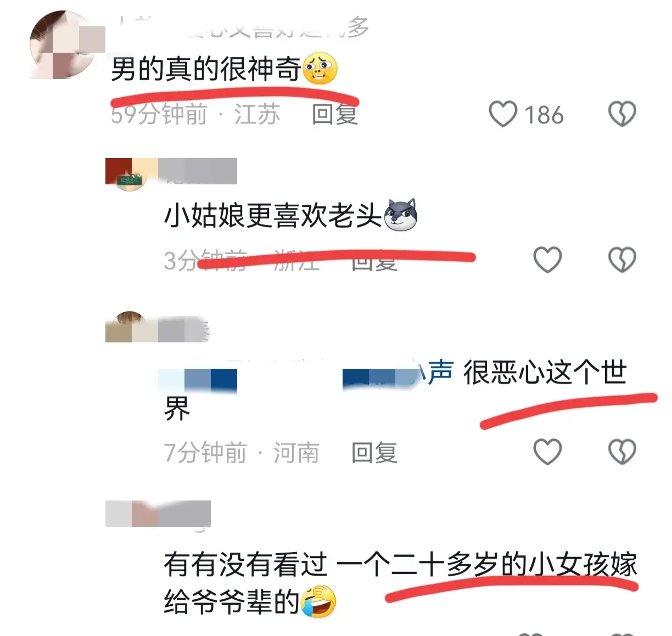Viewport: 672px width, 636px height.
Task: Open the blurred username above 有有没有看过
Action: [x=158, y=514]
